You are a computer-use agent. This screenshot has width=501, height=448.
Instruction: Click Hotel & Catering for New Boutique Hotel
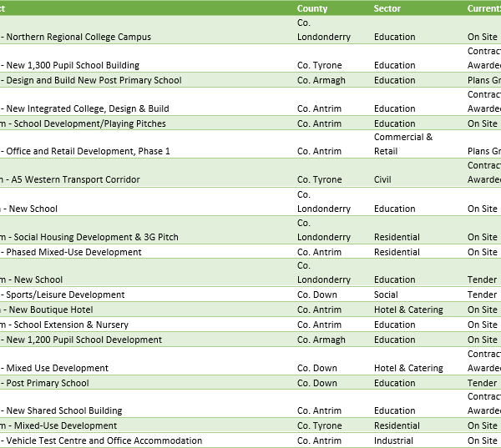408,310
